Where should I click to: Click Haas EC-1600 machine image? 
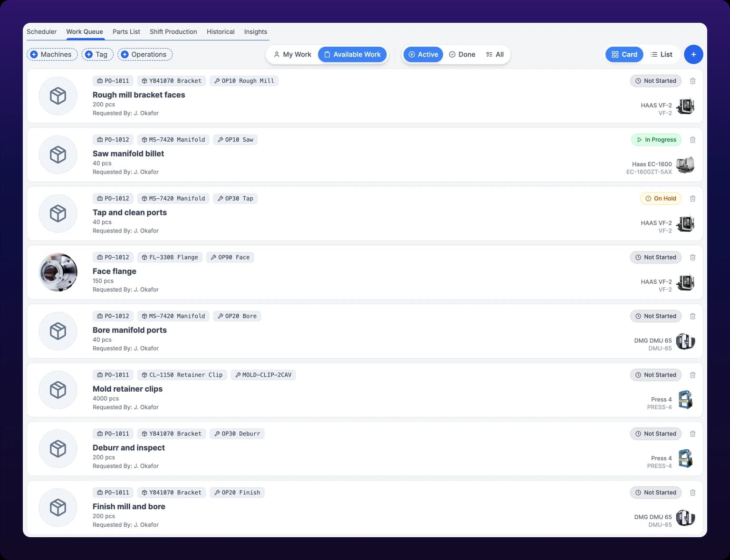pos(685,165)
